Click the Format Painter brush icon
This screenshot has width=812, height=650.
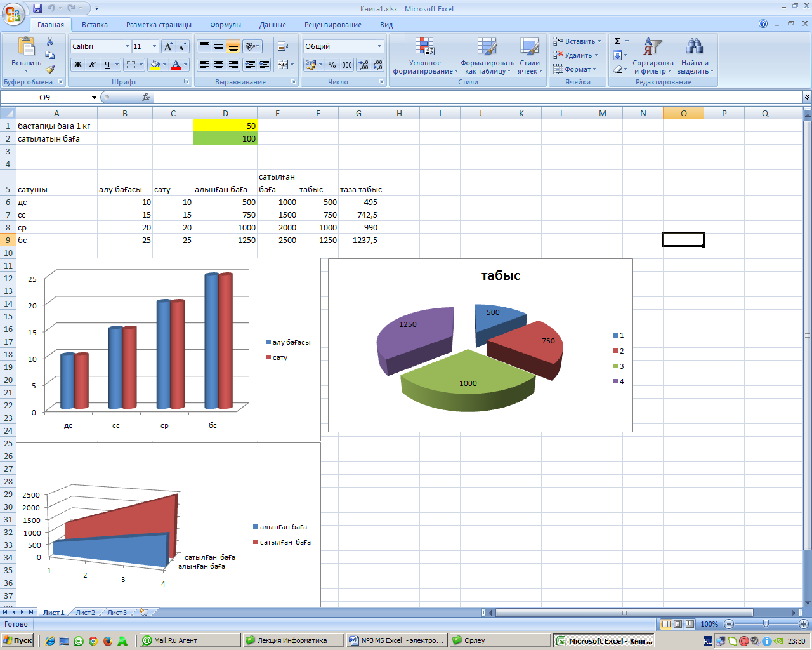pos(50,69)
